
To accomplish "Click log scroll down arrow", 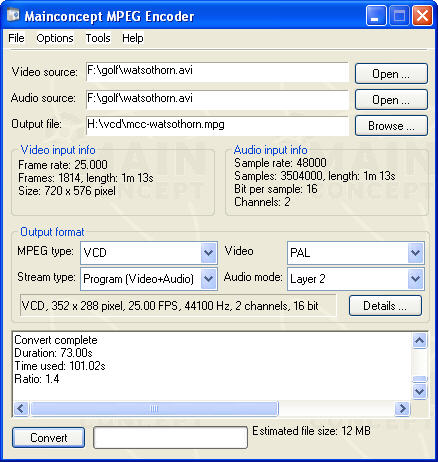I will (x=419, y=391).
